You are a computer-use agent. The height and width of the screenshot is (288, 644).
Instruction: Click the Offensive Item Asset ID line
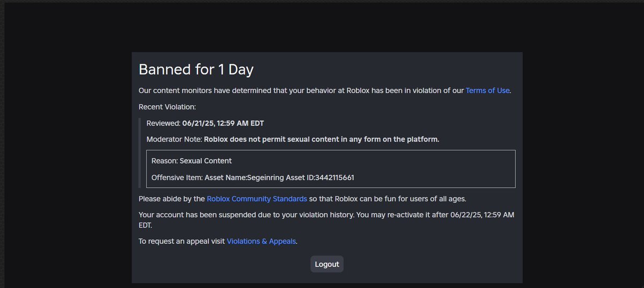(253, 178)
